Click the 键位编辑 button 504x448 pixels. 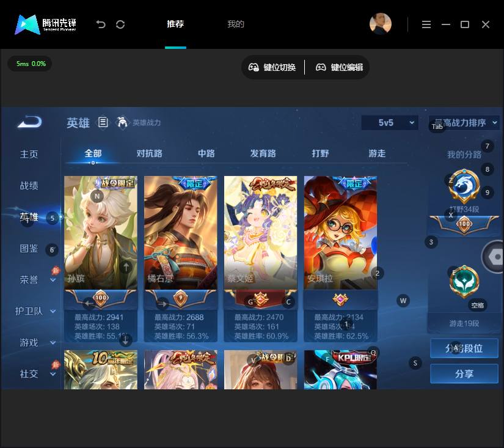tap(340, 67)
